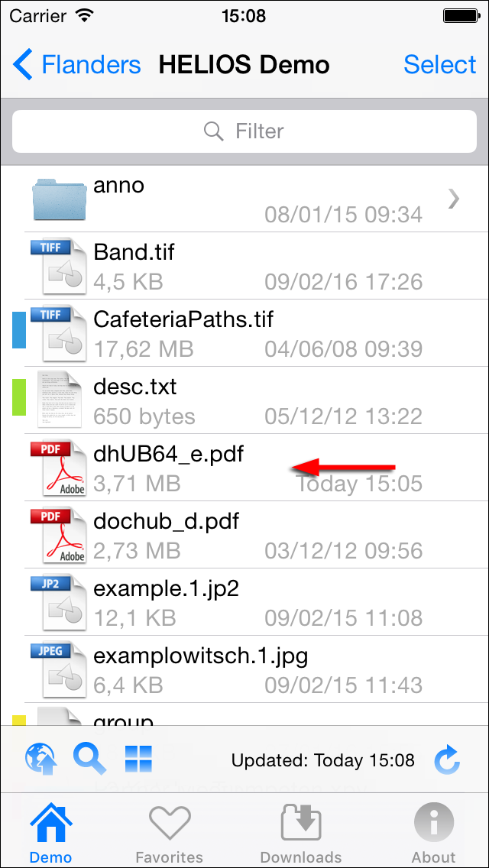The image size is (489, 868).
Task: Tap the Select button
Action: (439, 64)
